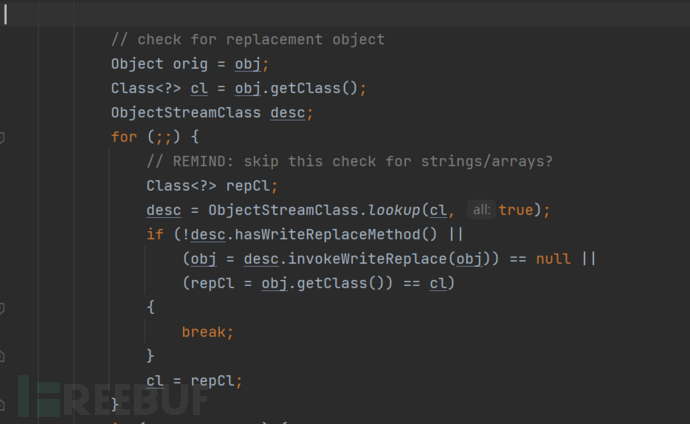Click the 'for' keyword of the loop
Screen dimensions: 690x424
tap(124, 137)
